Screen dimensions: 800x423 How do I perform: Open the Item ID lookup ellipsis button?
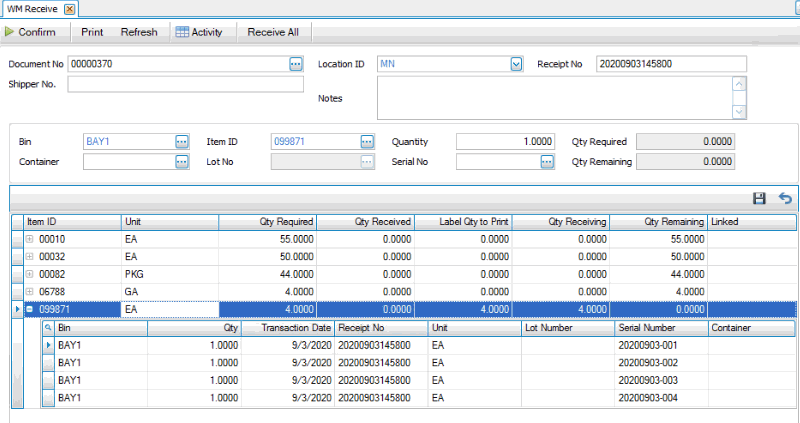tap(367, 142)
